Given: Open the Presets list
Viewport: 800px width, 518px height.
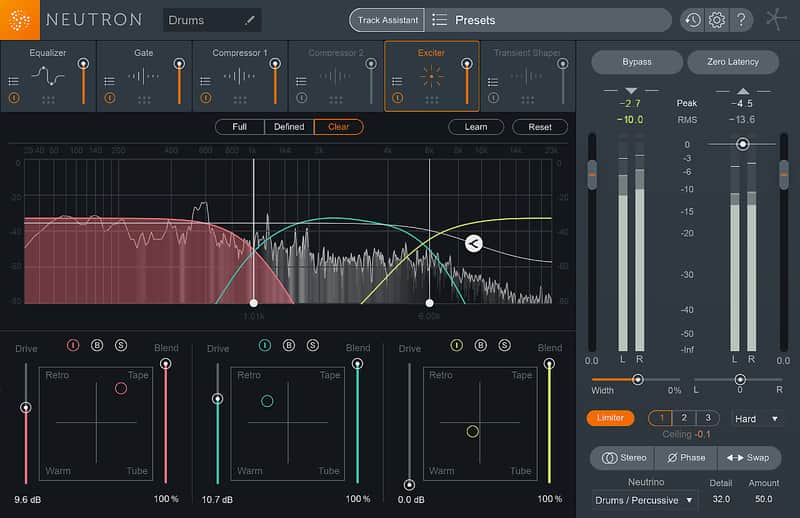Looking at the screenshot, I should 549,20.
